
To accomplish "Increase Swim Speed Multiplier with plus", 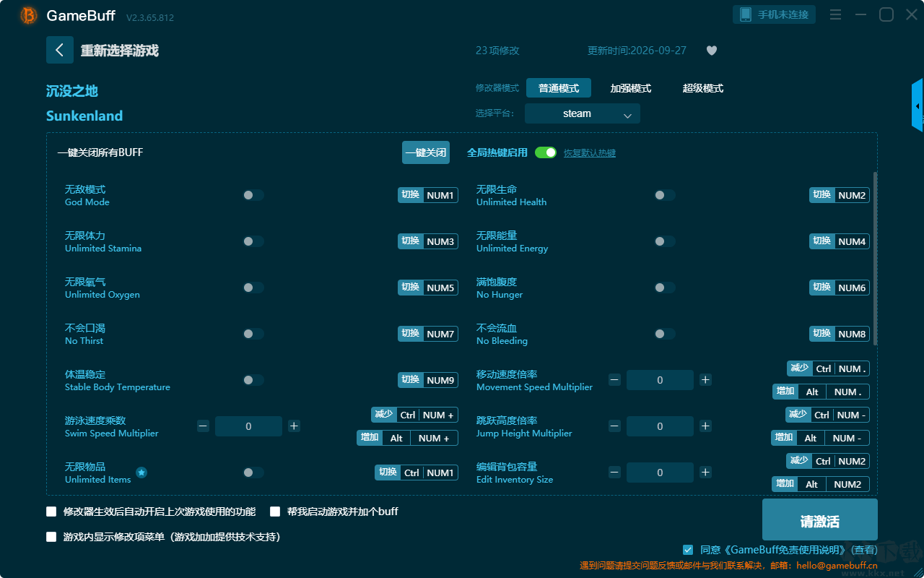I will click(x=294, y=426).
